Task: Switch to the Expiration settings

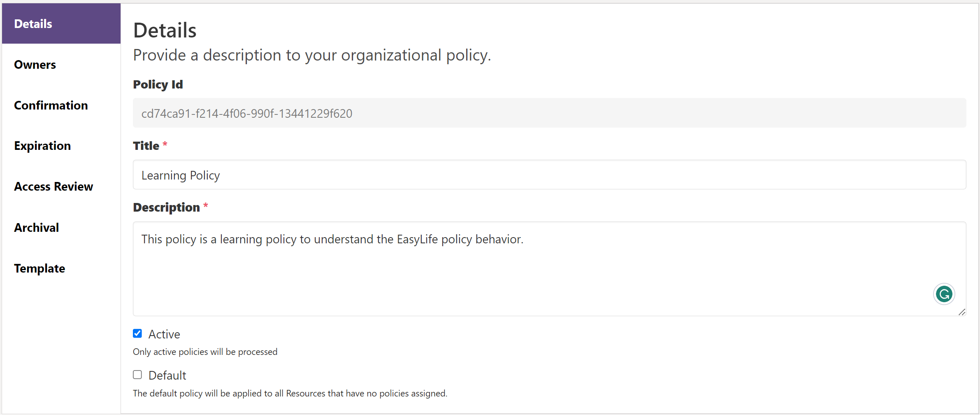Action: click(42, 145)
